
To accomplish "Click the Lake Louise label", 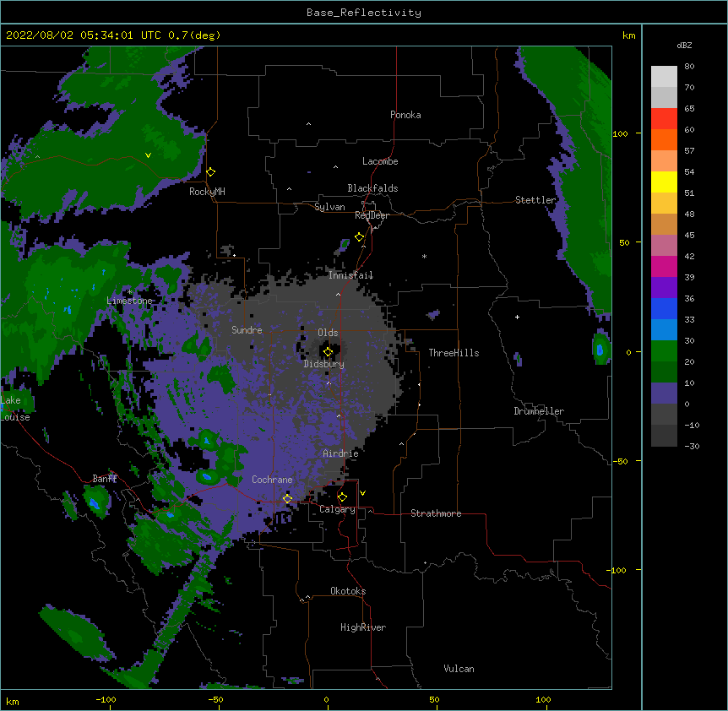I will pyautogui.click(x=15, y=409).
